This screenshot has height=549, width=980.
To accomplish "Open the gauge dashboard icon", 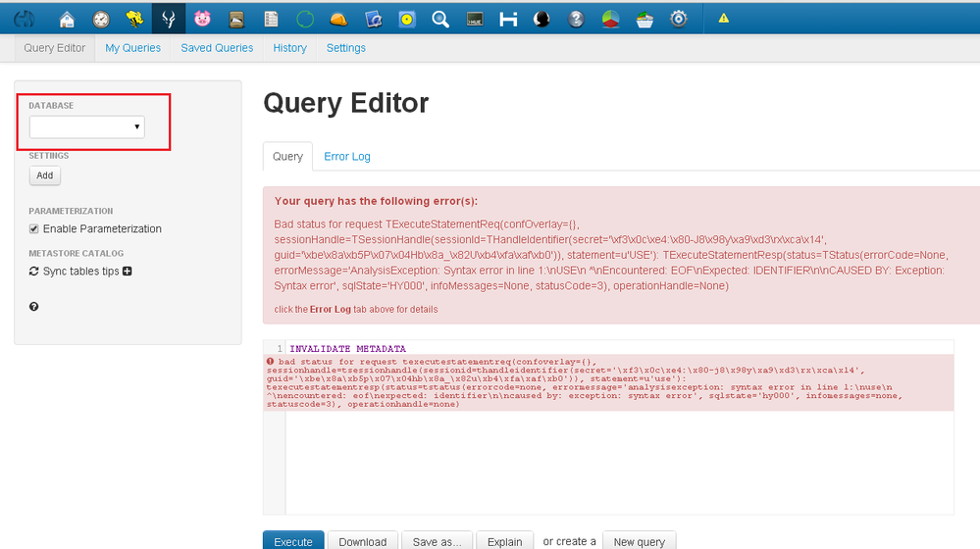I will tap(101, 20).
